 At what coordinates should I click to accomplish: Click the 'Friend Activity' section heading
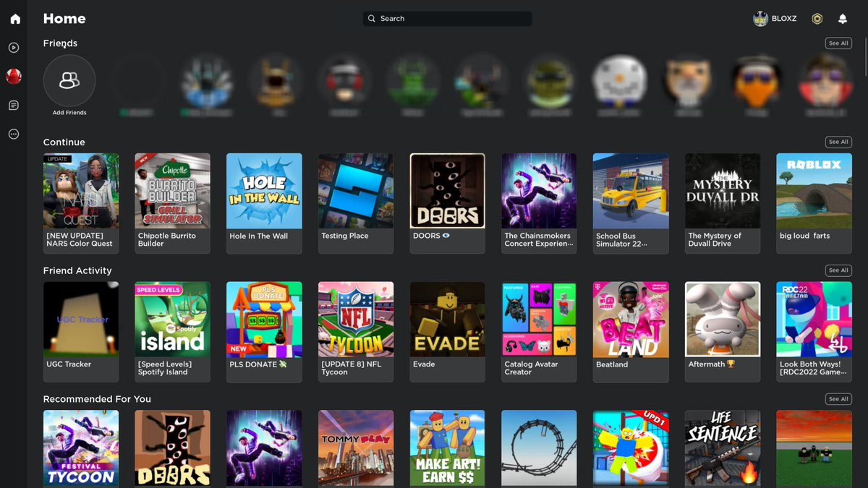pos(77,270)
